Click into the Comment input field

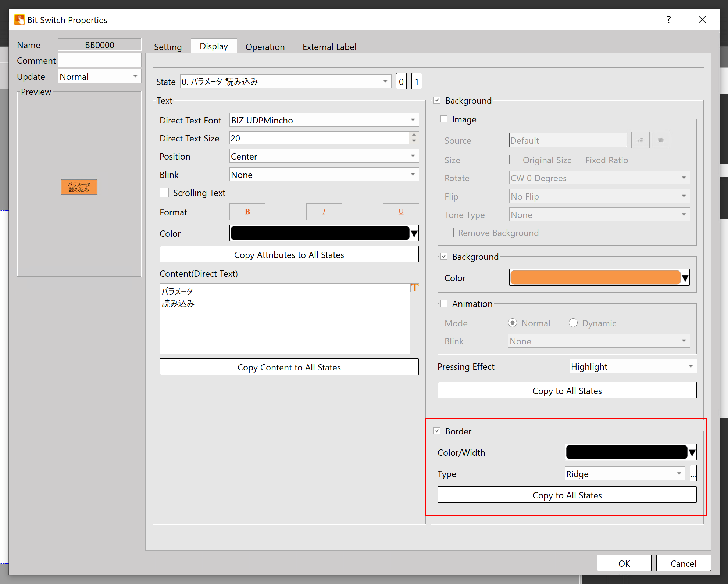100,60
